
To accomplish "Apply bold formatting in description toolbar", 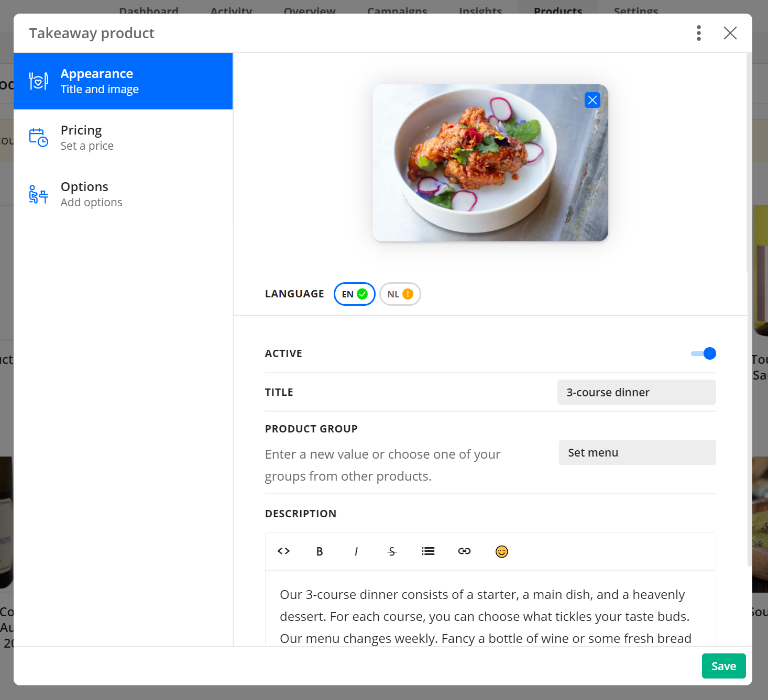I will (x=320, y=551).
